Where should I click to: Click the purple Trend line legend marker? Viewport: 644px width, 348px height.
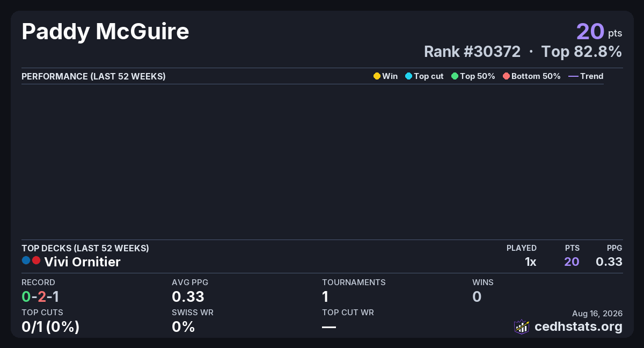[573, 76]
